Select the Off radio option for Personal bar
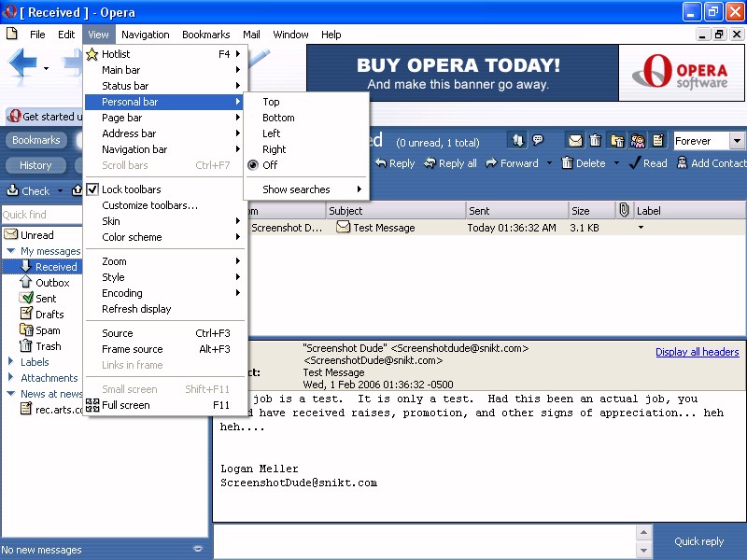 [x=253, y=165]
